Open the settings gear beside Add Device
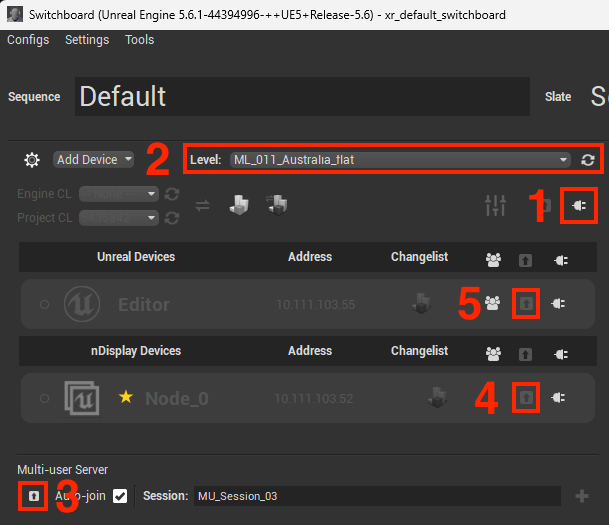Image resolution: width=609 pixels, height=525 pixels. (x=32, y=160)
